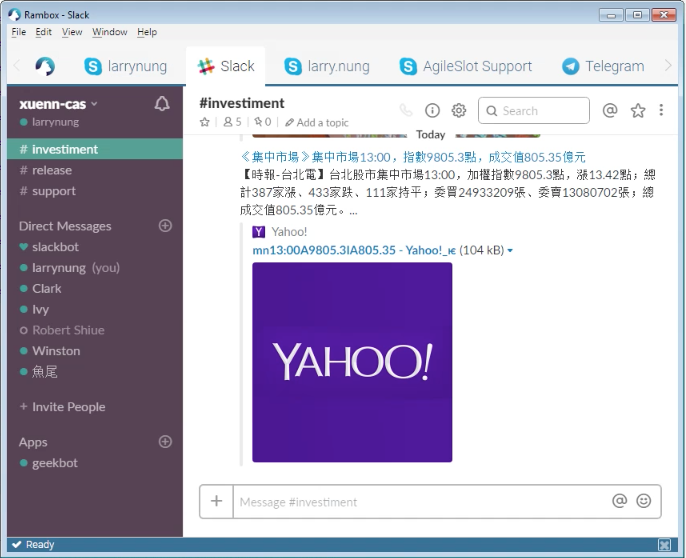Add a new direct message plus icon
Screen dimensions: 686x558
pyautogui.click(x=165, y=226)
